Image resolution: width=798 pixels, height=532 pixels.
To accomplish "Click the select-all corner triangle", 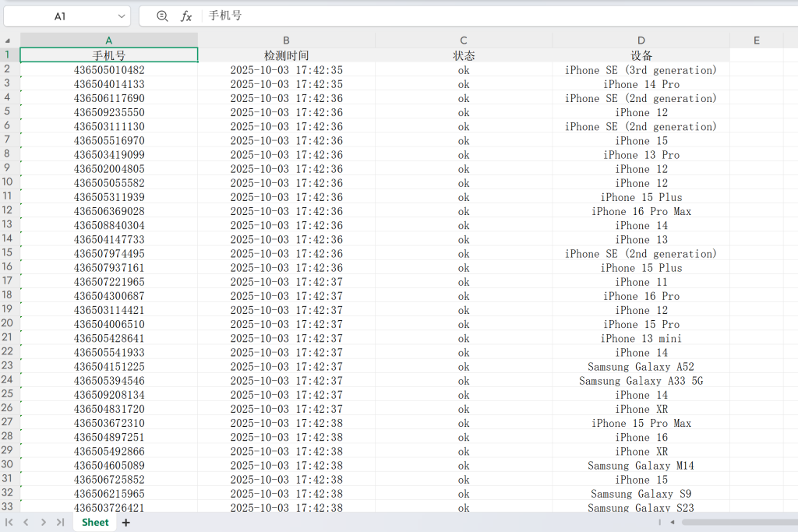I will [8, 41].
